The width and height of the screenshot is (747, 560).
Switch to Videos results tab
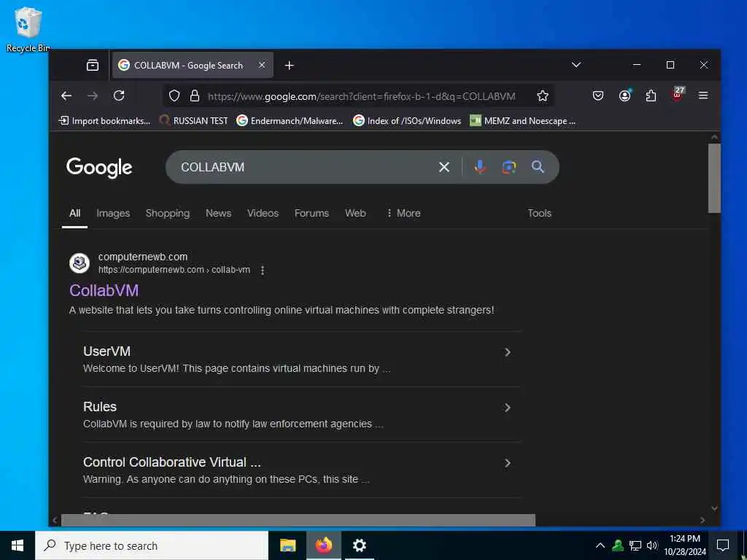(x=263, y=214)
